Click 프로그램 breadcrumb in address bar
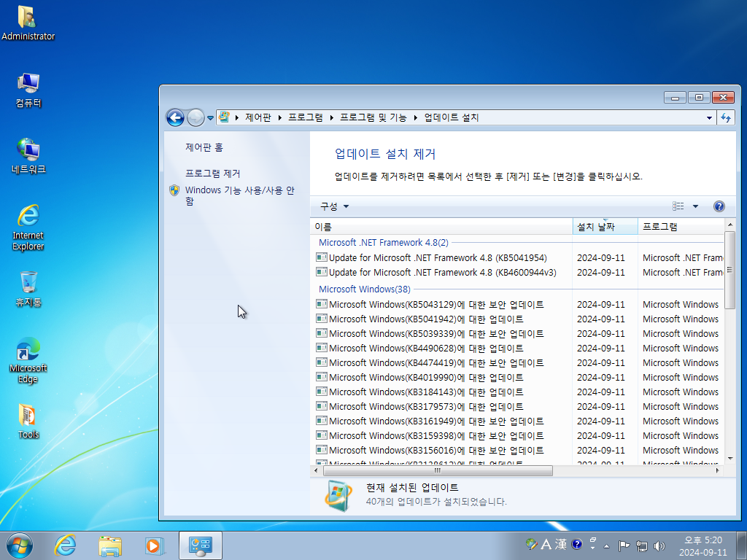Viewport: 747px width, 560px height. 306,117
